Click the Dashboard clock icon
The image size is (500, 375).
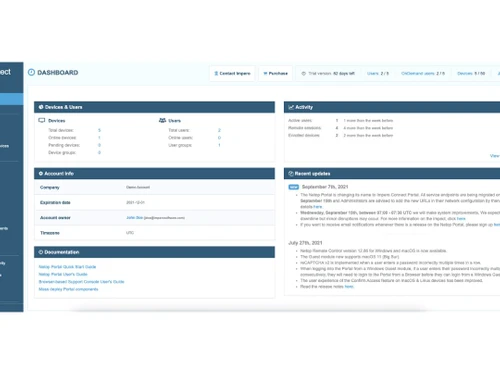[31, 72]
